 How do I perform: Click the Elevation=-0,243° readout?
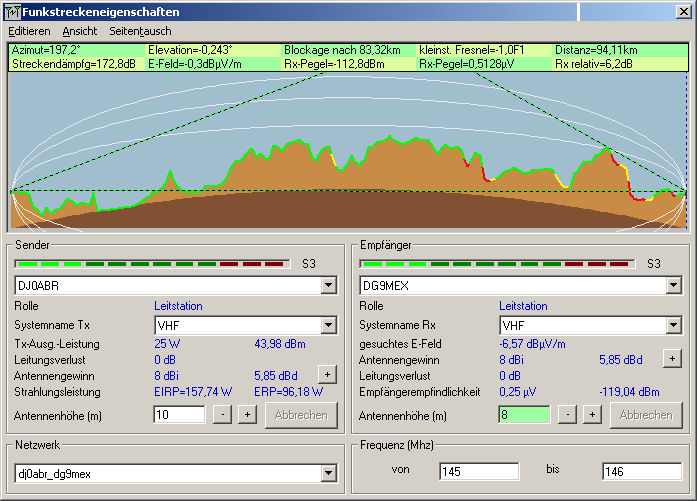190,50
